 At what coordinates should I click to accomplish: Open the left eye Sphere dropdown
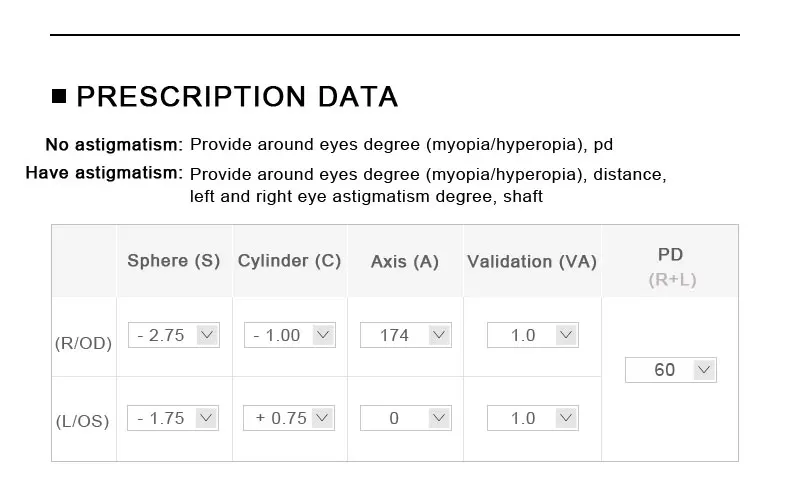(x=173, y=418)
